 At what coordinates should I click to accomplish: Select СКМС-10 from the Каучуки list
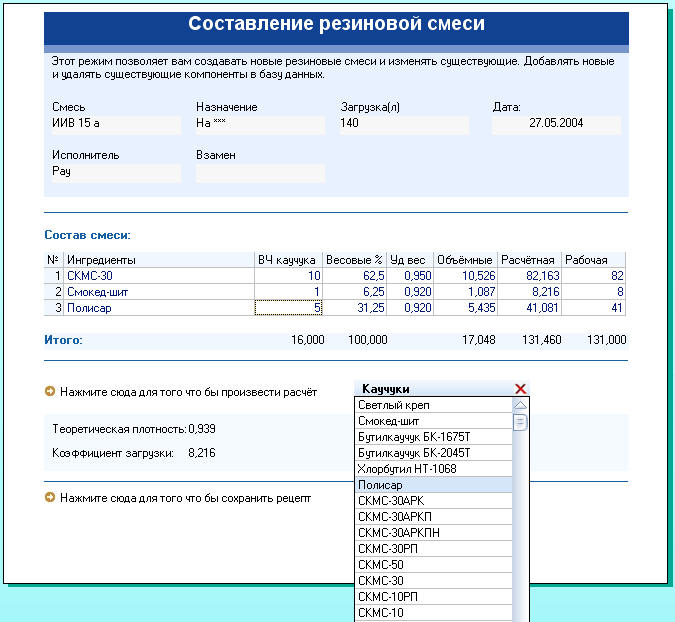(x=434, y=613)
